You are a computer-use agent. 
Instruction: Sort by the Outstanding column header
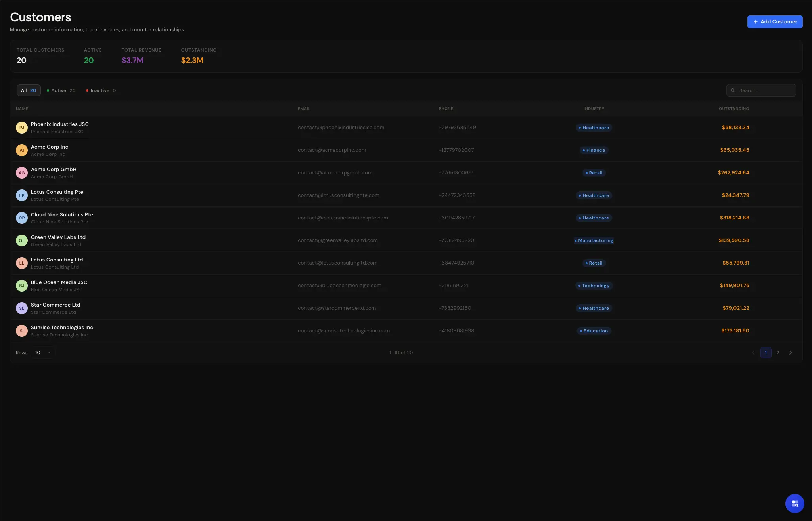pyautogui.click(x=734, y=109)
